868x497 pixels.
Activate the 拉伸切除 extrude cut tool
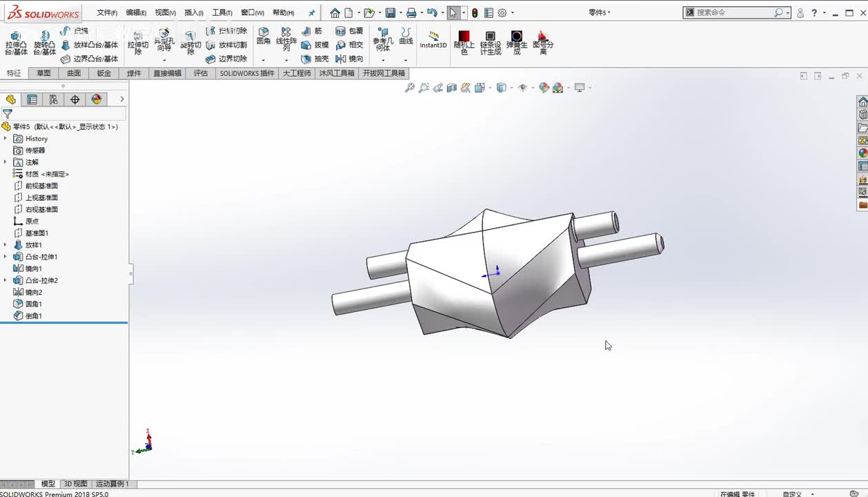[x=138, y=43]
